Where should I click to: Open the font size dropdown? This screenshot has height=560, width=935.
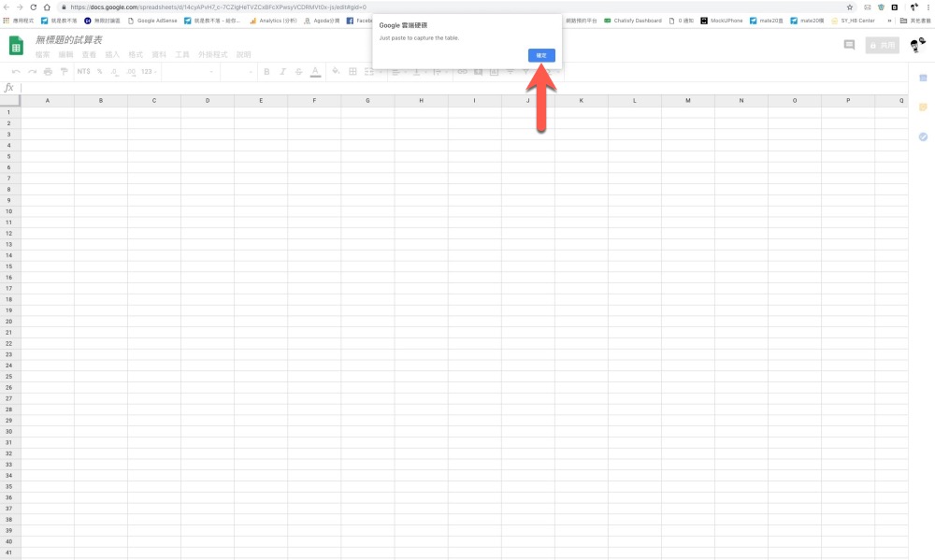pos(237,72)
